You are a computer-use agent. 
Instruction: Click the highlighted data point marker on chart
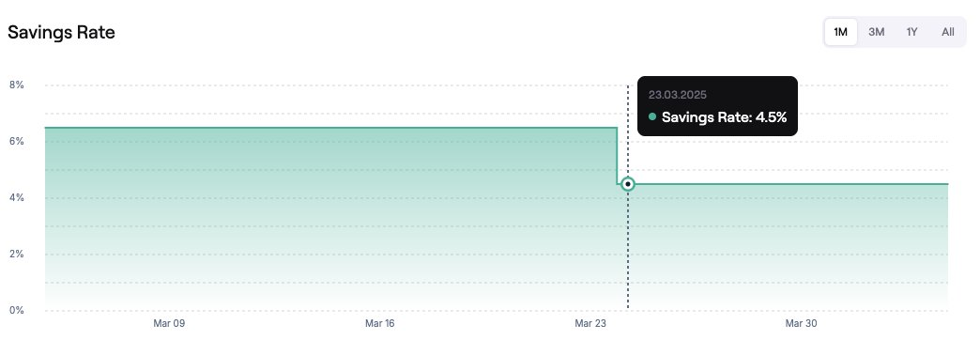[x=628, y=184]
